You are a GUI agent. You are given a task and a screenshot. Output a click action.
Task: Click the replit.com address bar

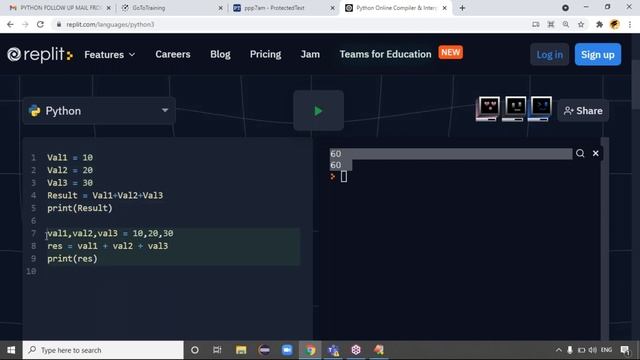click(x=286, y=24)
